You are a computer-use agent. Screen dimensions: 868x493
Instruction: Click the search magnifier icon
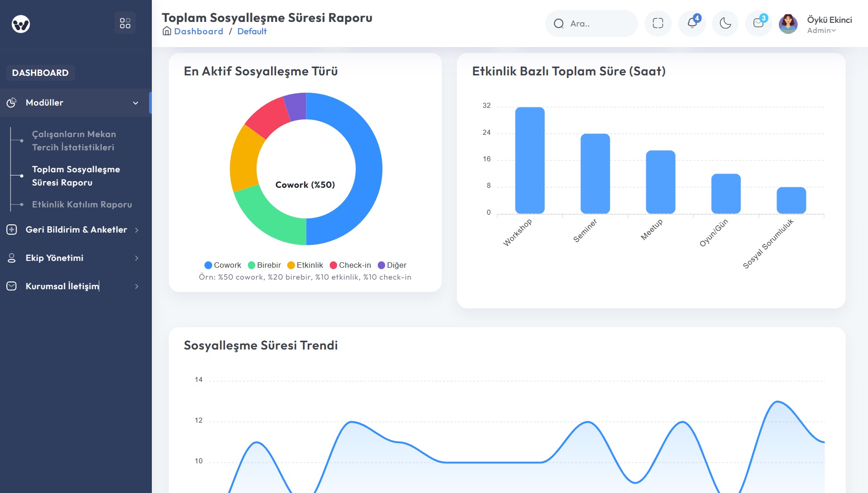point(558,24)
